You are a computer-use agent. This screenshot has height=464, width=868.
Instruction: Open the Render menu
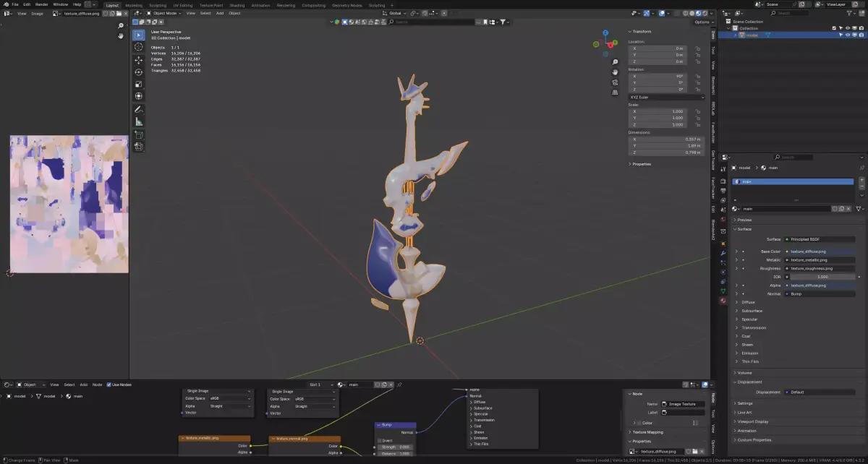42,4
